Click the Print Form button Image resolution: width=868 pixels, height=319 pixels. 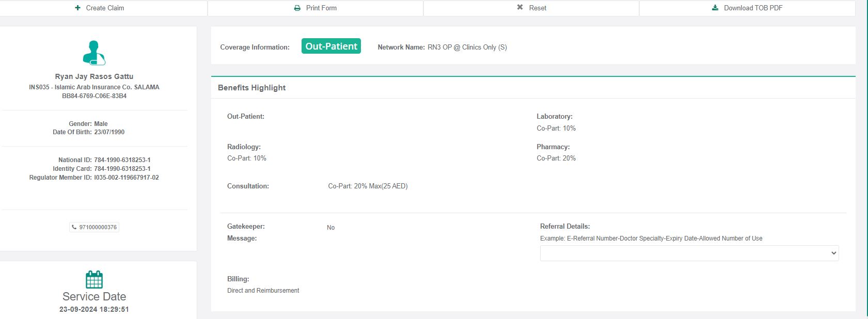(x=315, y=8)
